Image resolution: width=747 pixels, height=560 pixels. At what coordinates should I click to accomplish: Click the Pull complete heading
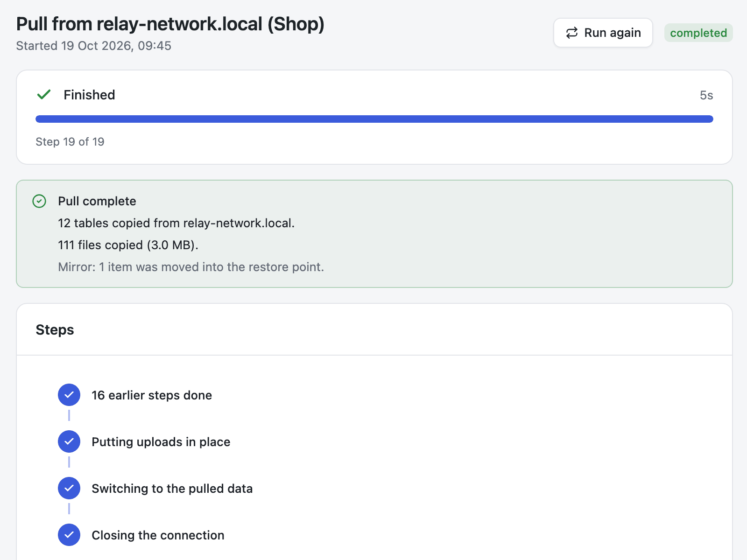97,201
